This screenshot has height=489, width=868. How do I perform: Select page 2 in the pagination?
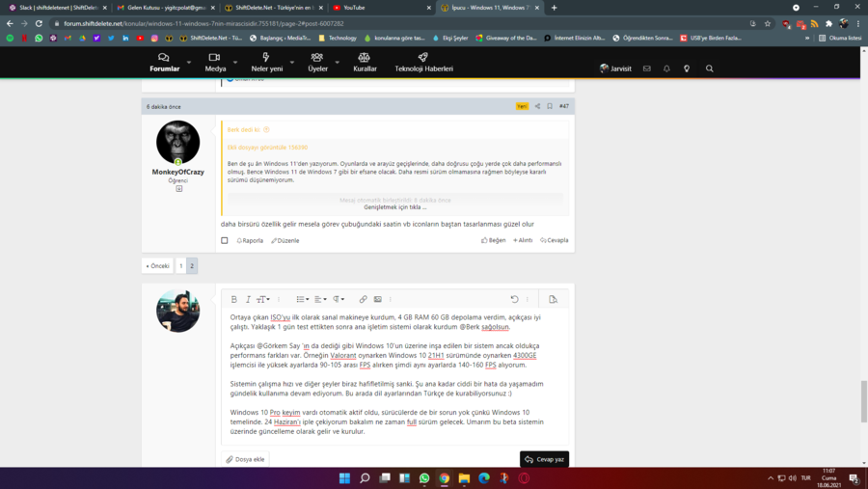point(192,266)
